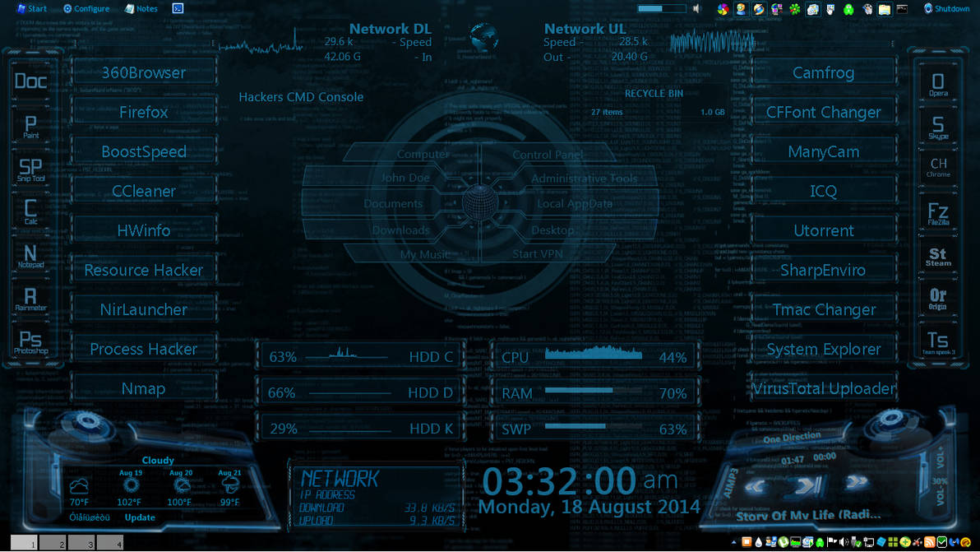Click the orange RSS tray icon

pyautogui.click(x=929, y=543)
